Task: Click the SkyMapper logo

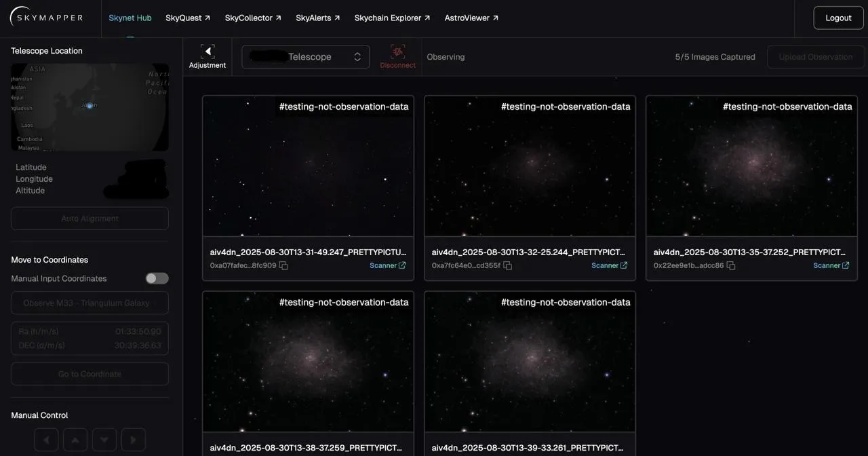Action: [x=46, y=17]
